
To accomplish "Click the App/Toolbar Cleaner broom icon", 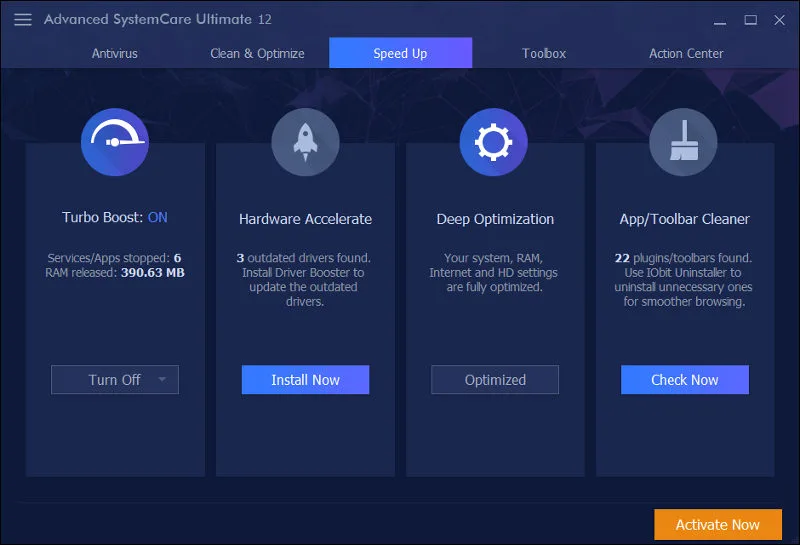I will click(684, 142).
